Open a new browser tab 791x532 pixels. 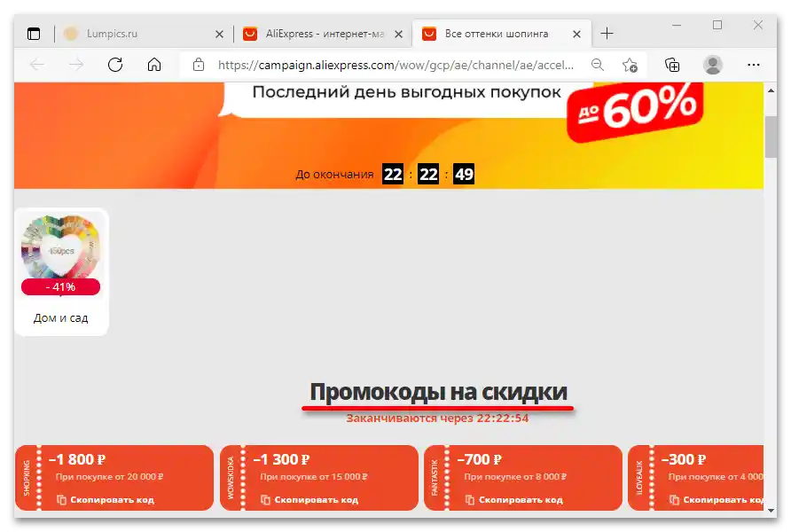607,34
